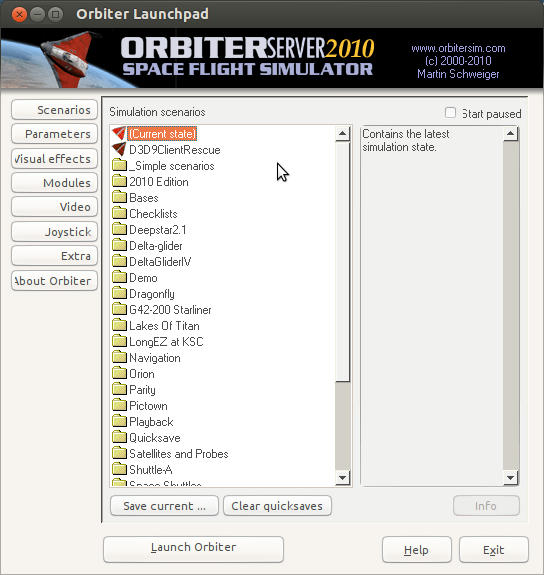The image size is (544, 575).
Task: Click description pane scroll up arrow
Action: [511, 133]
